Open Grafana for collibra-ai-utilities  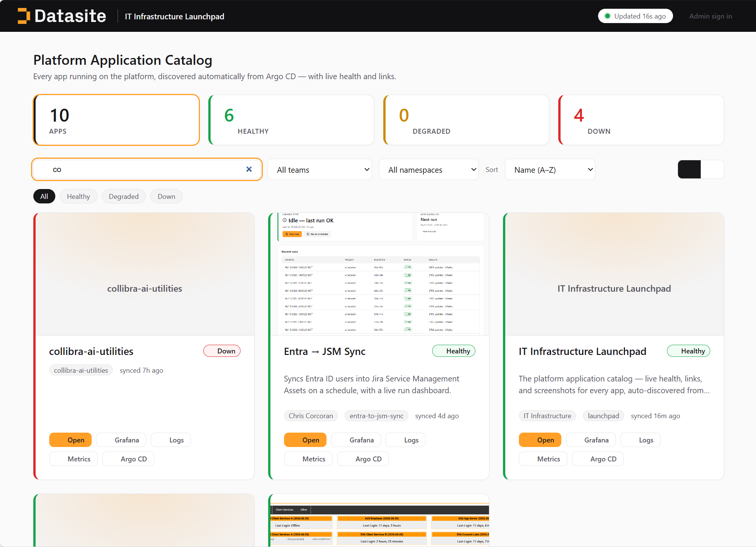(121, 440)
